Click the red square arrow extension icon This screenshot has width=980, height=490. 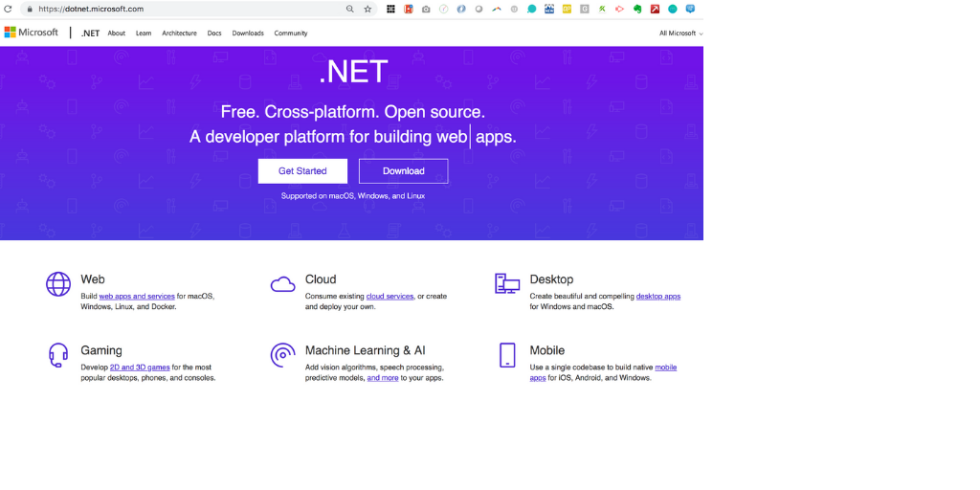[x=655, y=9]
